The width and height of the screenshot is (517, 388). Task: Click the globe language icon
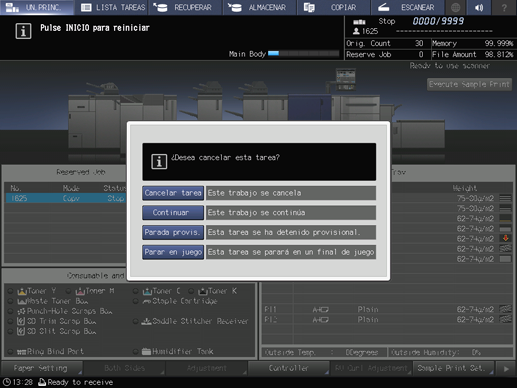456,7
